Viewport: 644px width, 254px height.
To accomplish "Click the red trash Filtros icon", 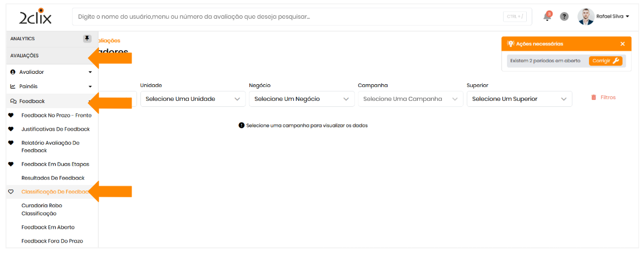I will pyautogui.click(x=594, y=98).
